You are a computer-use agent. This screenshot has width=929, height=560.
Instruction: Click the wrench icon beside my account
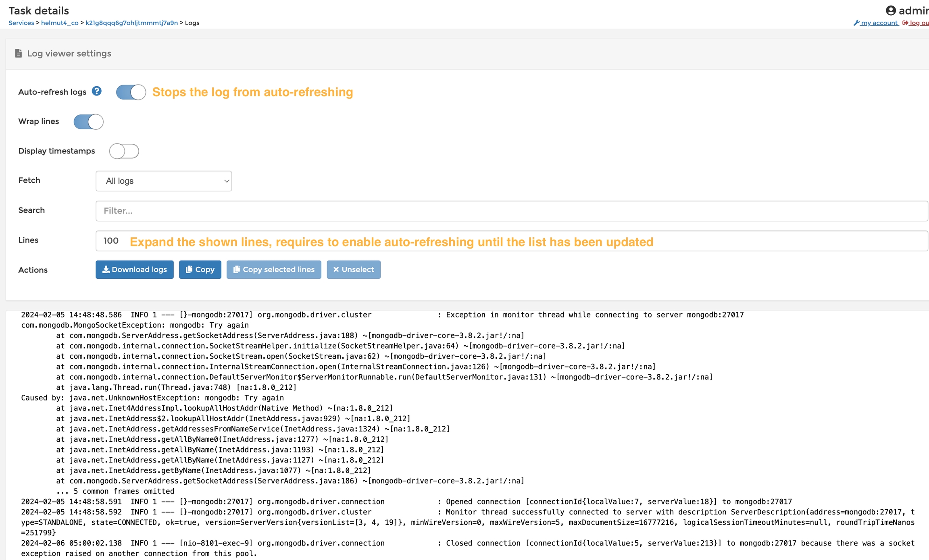[x=856, y=23]
